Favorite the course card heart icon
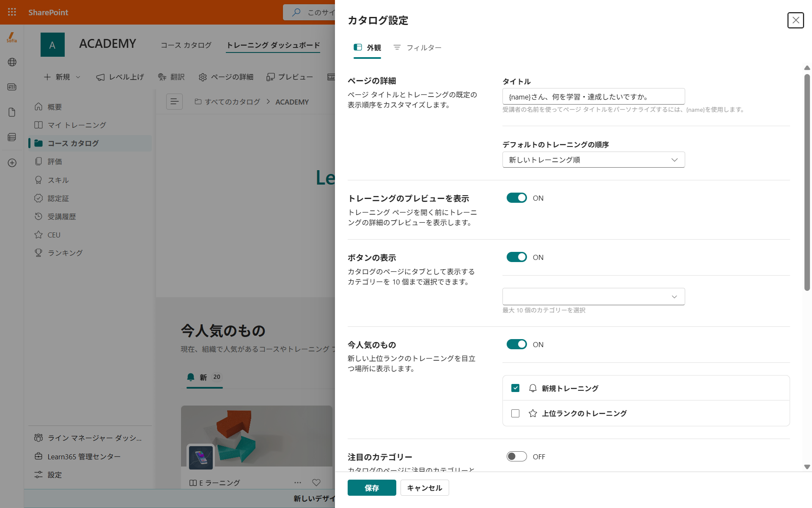This screenshot has height=508, width=812. pos(316,482)
